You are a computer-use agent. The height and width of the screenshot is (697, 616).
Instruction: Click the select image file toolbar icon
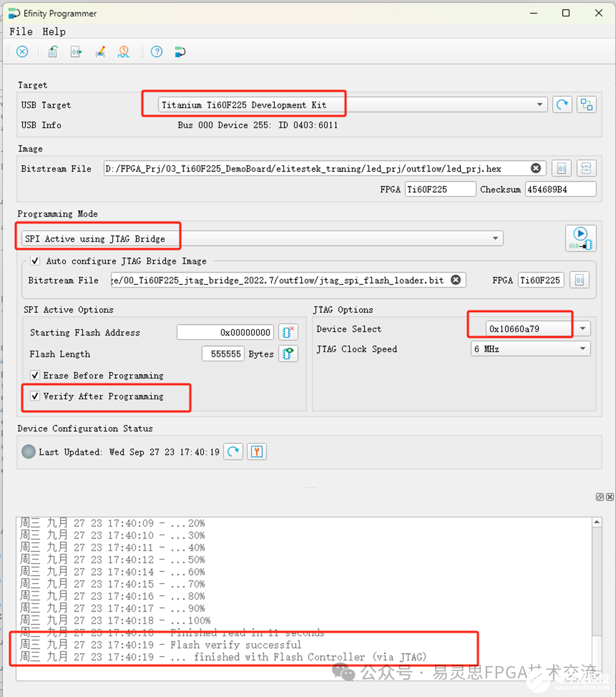(53, 52)
